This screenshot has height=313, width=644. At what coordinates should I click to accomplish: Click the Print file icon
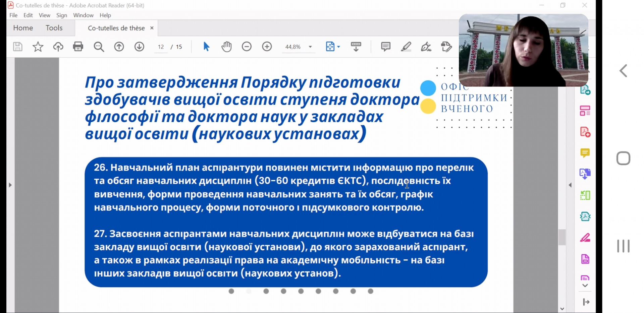(78, 47)
